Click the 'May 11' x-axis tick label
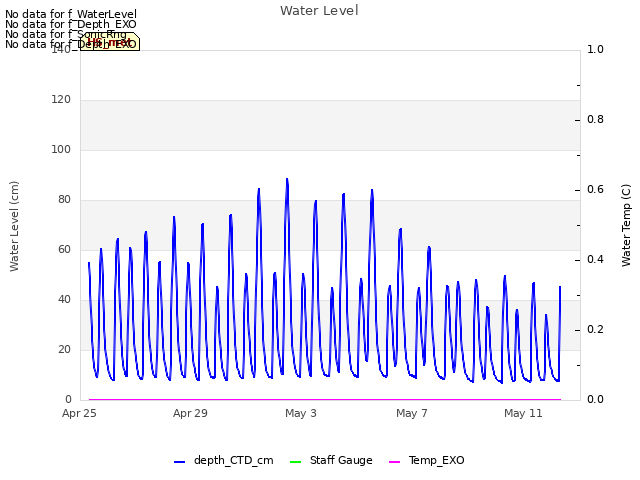This screenshot has height=480, width=640. (523, 413)
